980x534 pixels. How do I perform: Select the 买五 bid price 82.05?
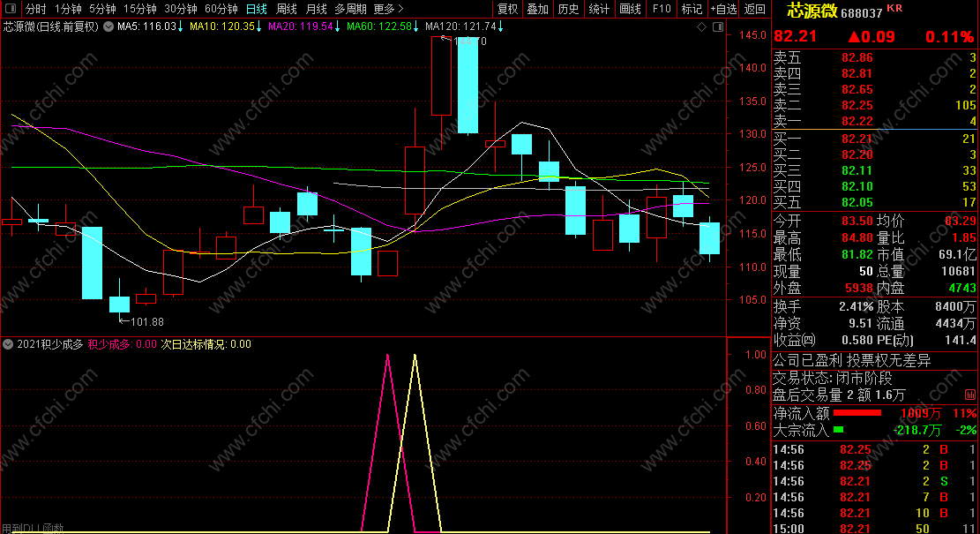tap(857, 203)
